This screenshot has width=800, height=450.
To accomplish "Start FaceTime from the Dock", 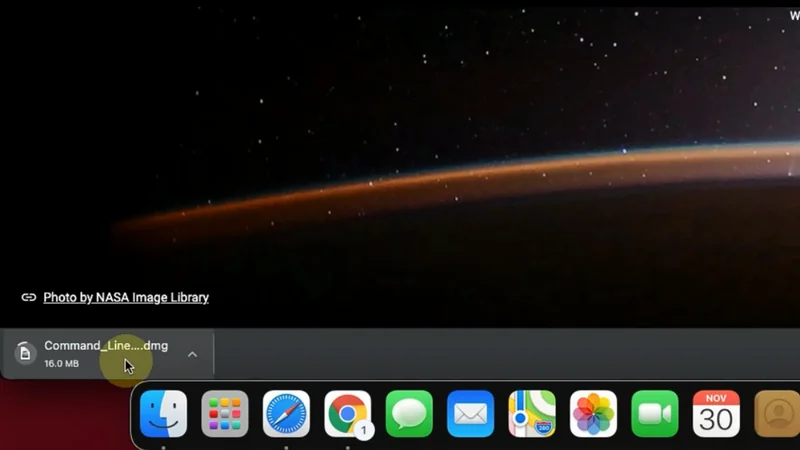I will (654, 413).
